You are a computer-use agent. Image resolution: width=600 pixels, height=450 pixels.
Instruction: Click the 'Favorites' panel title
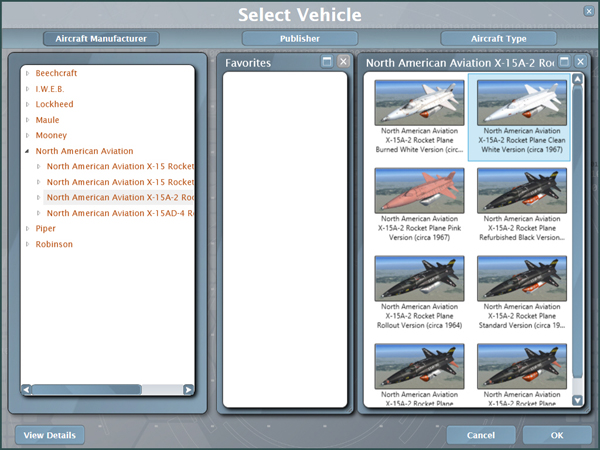click(248, 63)
